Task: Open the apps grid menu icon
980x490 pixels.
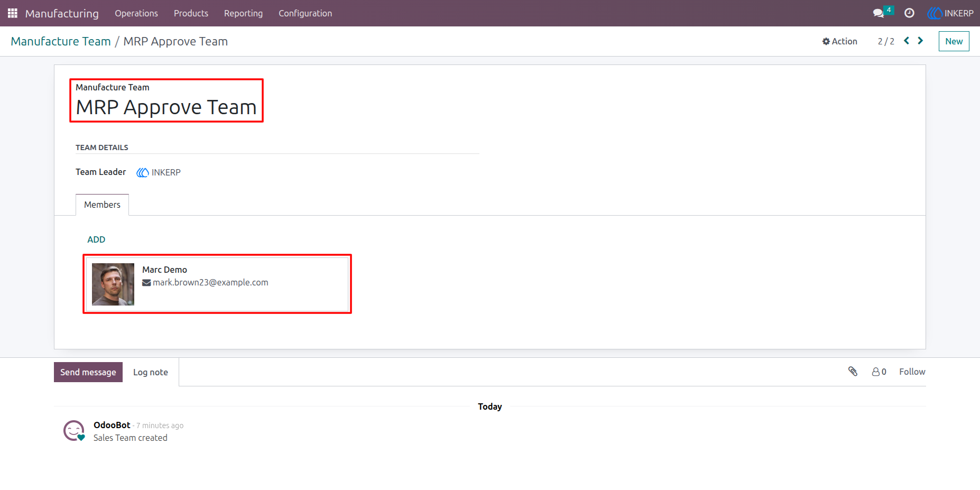Action: tap(13, 13)
